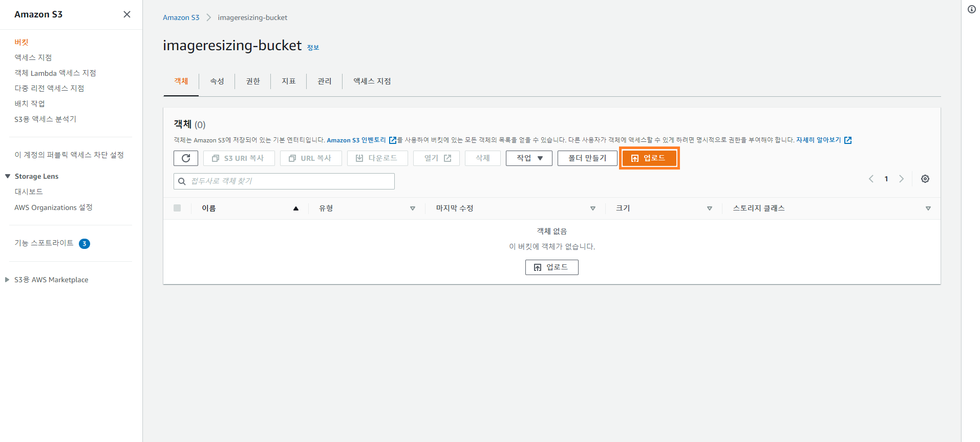Sort by 이름 column ascending arrow

296,208
